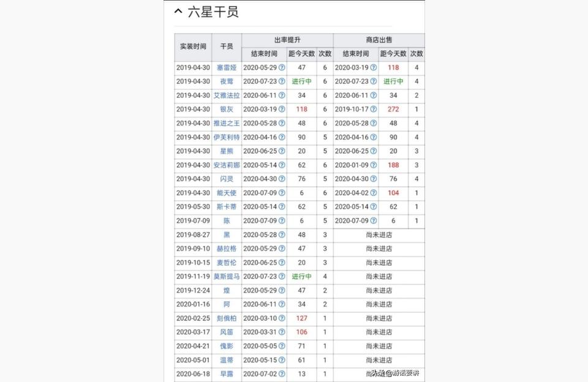The width and height of the screenshot is (588, 382).
Task: Click 尚未进店 in the 黑 row
Action: [379, 234]
